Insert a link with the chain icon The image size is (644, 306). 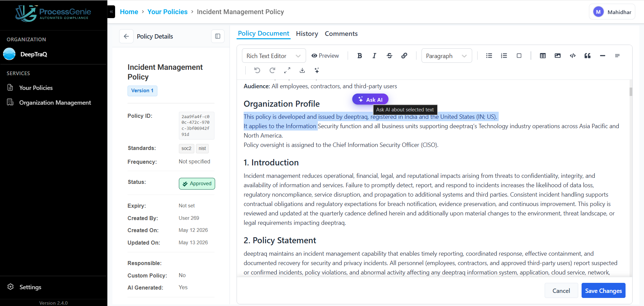tap(404, 56)
